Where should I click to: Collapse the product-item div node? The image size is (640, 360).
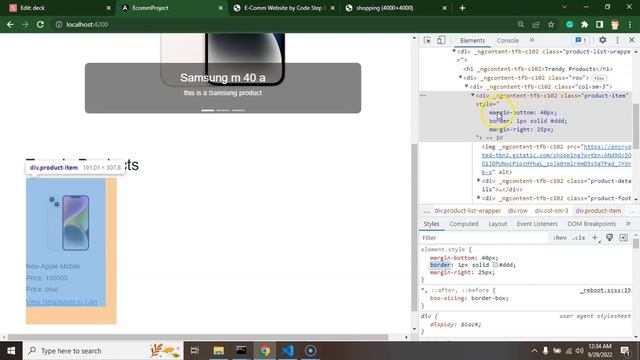coord(473,95)
